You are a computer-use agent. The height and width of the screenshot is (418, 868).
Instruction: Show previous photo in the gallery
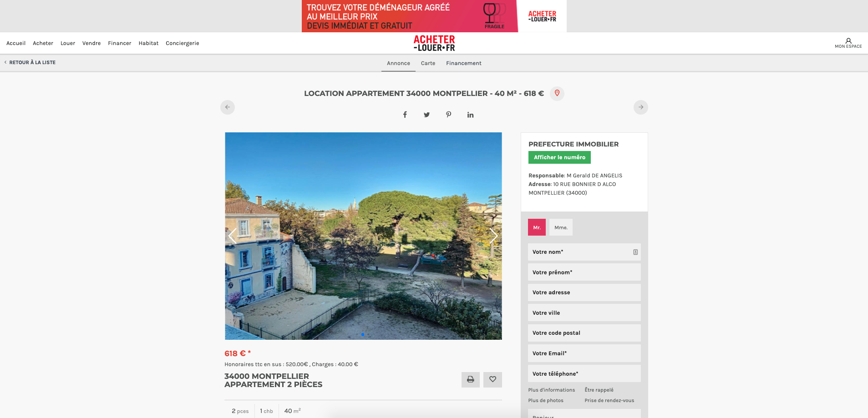tap(233, 236)
